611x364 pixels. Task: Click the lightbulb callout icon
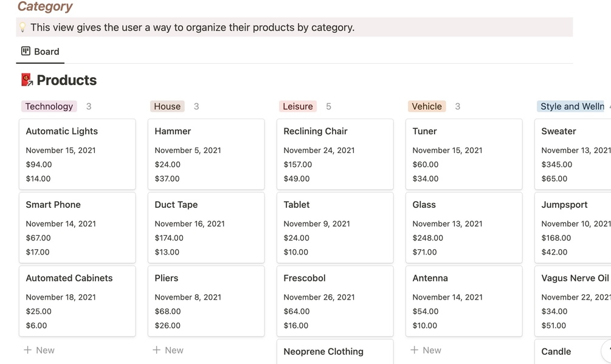pyautogui.click(x=23, y=27)
